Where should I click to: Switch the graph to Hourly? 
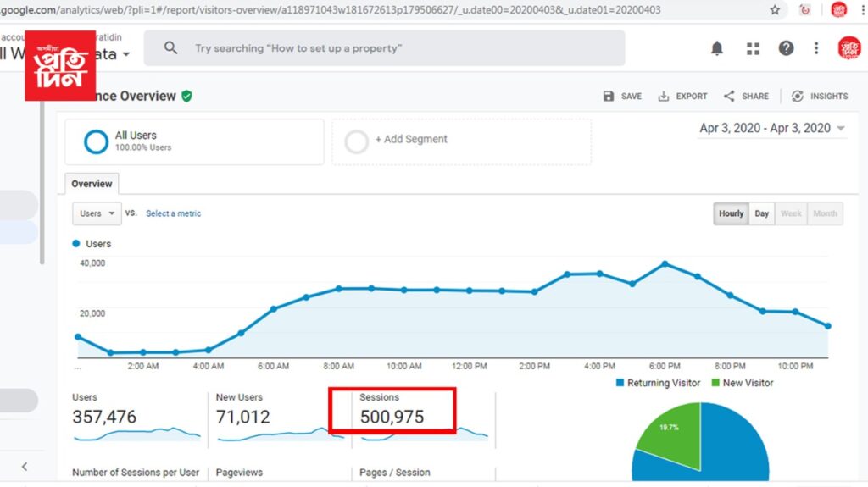click(x=731, y=213)
